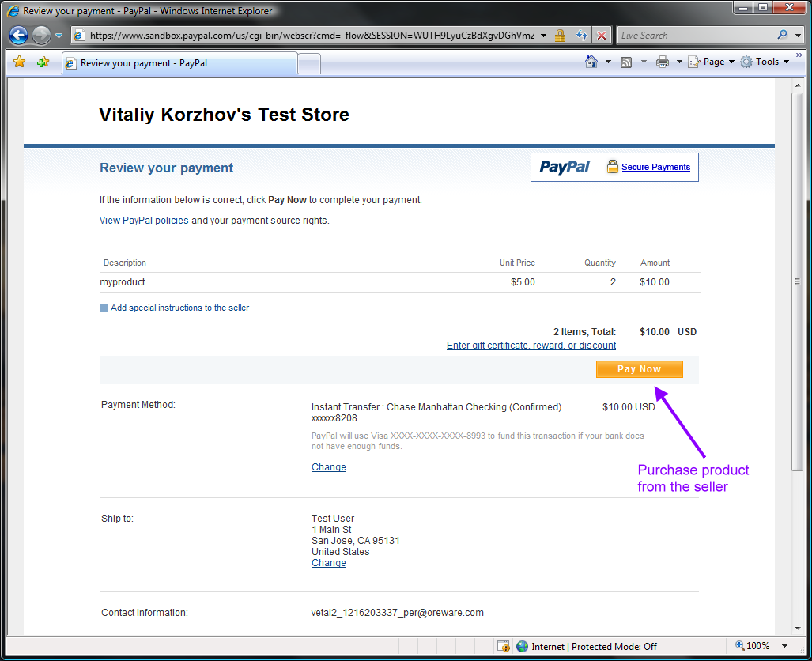Expand the Print options dropdown arrow

(679, 62)
